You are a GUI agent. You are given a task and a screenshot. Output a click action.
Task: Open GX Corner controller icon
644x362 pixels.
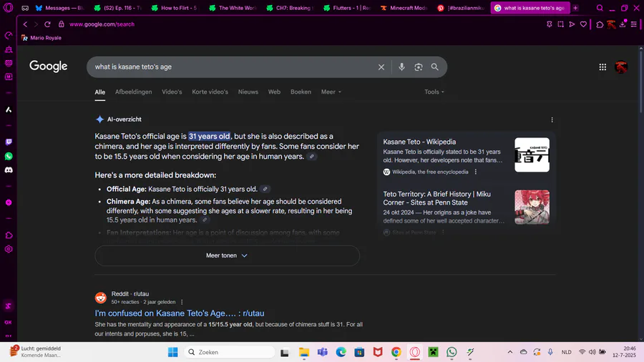click(x=25, y=8)
